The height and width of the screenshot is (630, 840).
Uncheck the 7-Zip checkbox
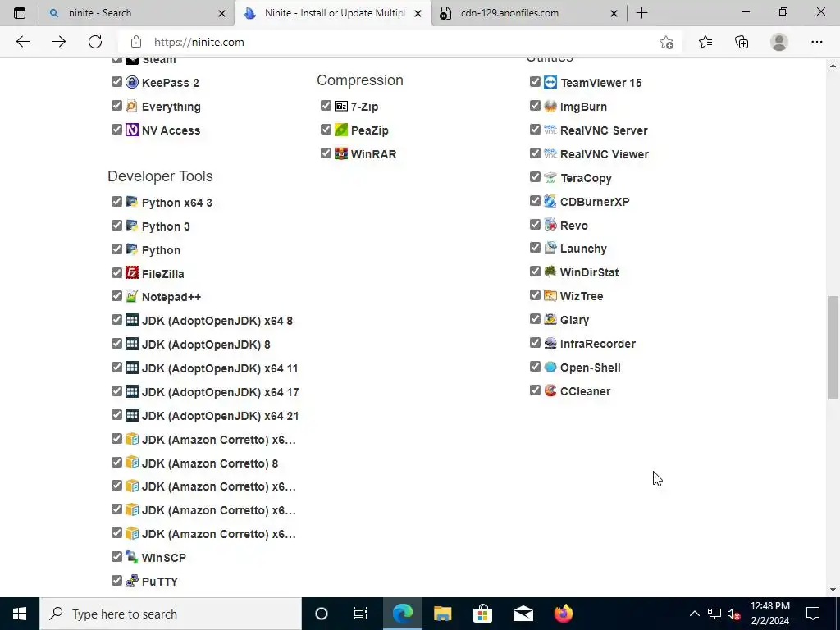[326, 105]
